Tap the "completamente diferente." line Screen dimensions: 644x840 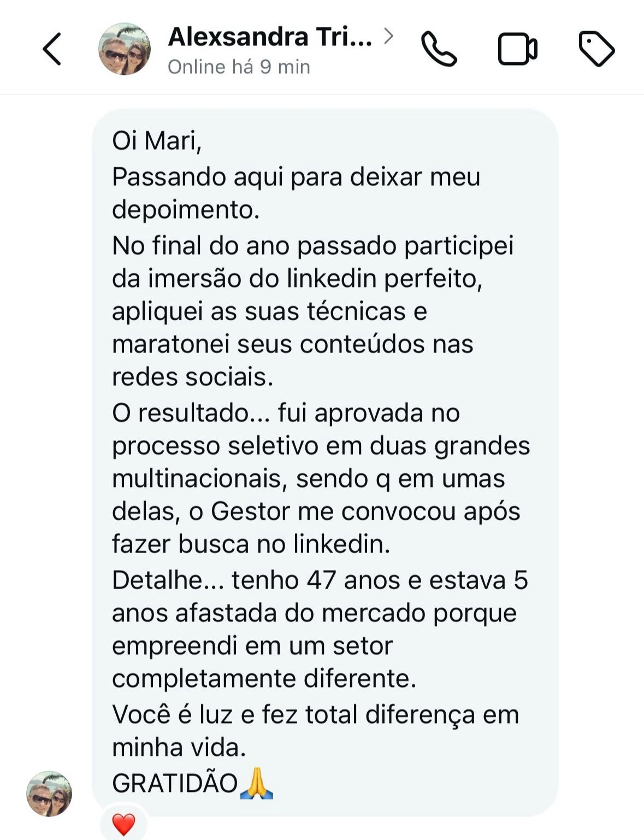264,678
